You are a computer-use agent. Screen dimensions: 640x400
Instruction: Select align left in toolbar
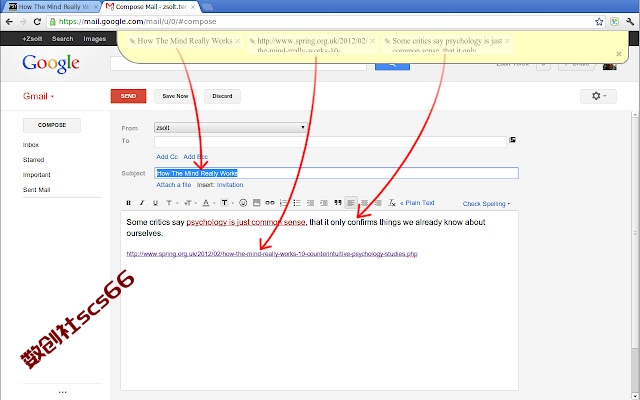351,203
